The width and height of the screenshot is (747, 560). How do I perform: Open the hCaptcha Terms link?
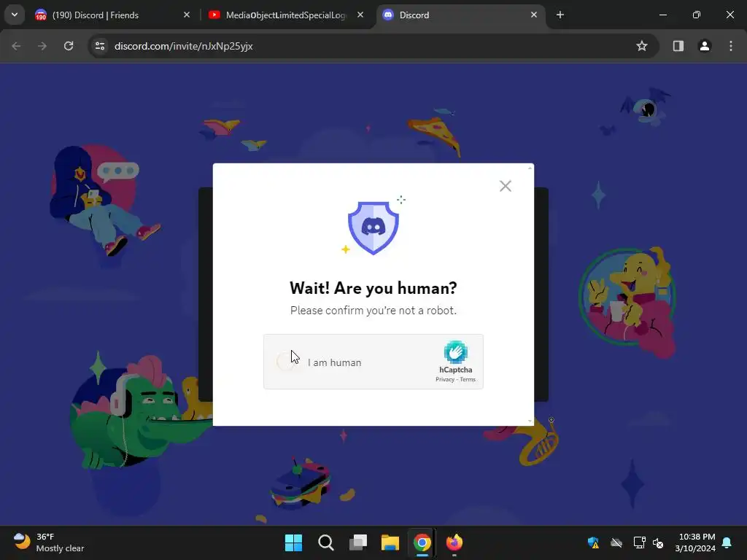(x=468, y=379)
